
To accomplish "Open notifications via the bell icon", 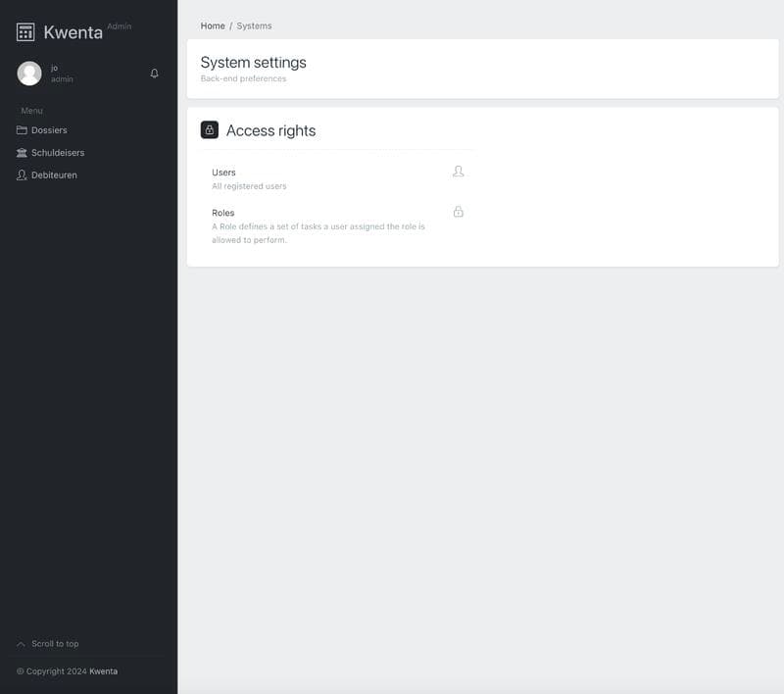I will coord(154,74).
